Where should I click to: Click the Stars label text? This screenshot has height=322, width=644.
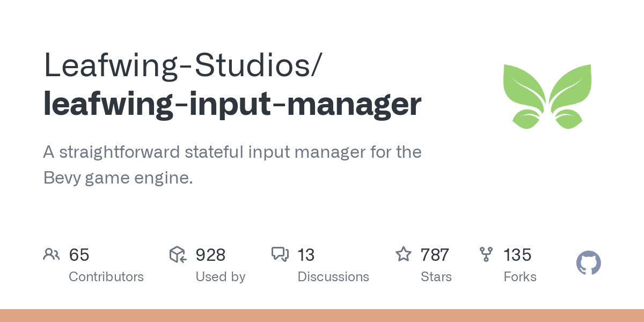pyautogui.click(x=436, y=277)
